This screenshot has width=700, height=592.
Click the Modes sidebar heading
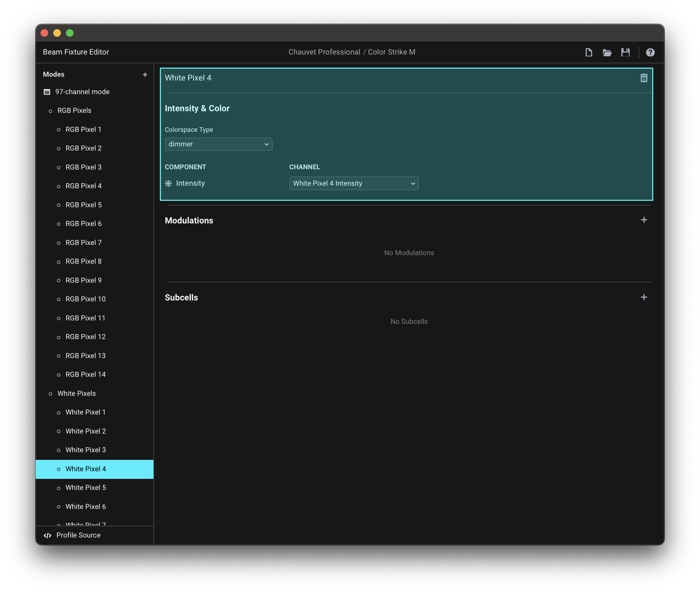(54, 74)
